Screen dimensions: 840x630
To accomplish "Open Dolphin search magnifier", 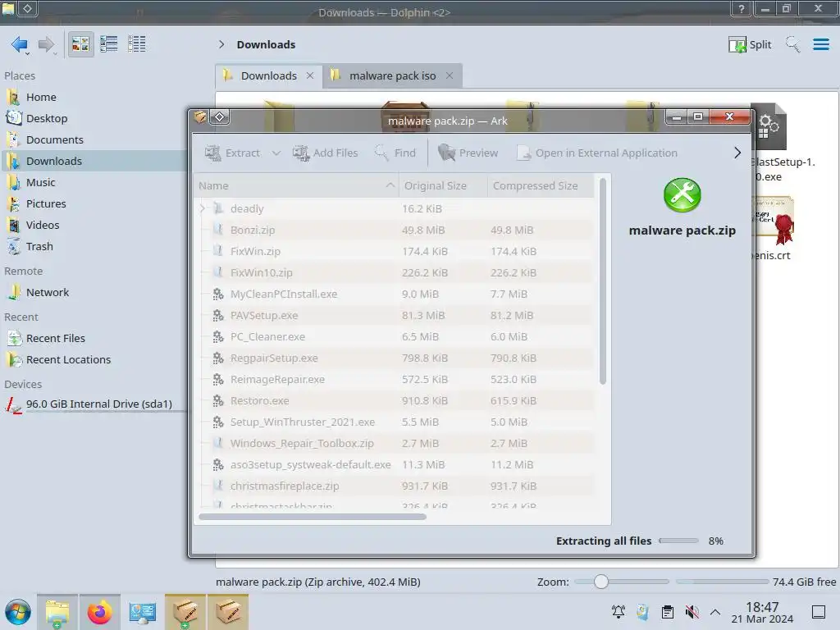I will pyautogui.click(x=793, y=44).
